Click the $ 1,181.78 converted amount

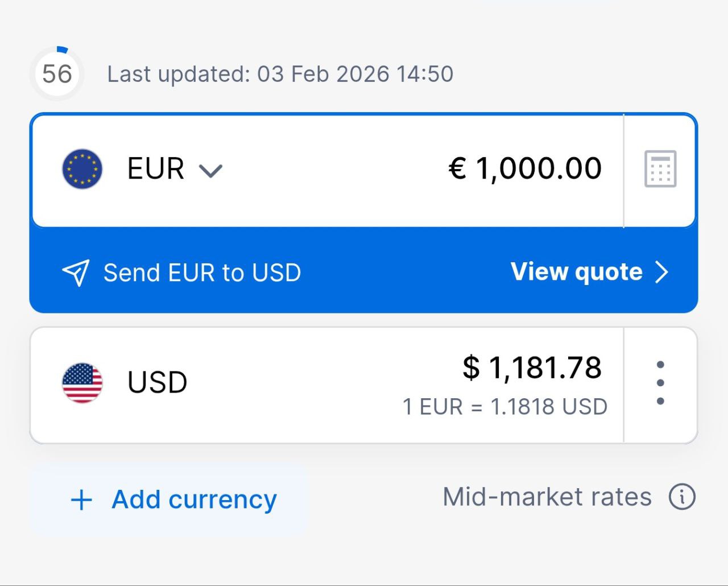pyautogui.click(x=532, y=368)
